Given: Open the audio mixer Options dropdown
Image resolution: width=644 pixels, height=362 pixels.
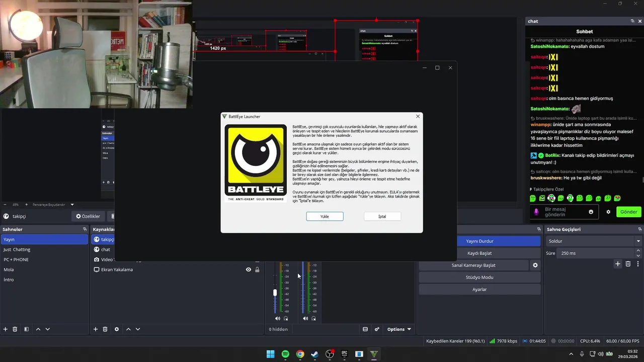Looking at the screenshot, I should pyautogui.click(x=399, y=329).
